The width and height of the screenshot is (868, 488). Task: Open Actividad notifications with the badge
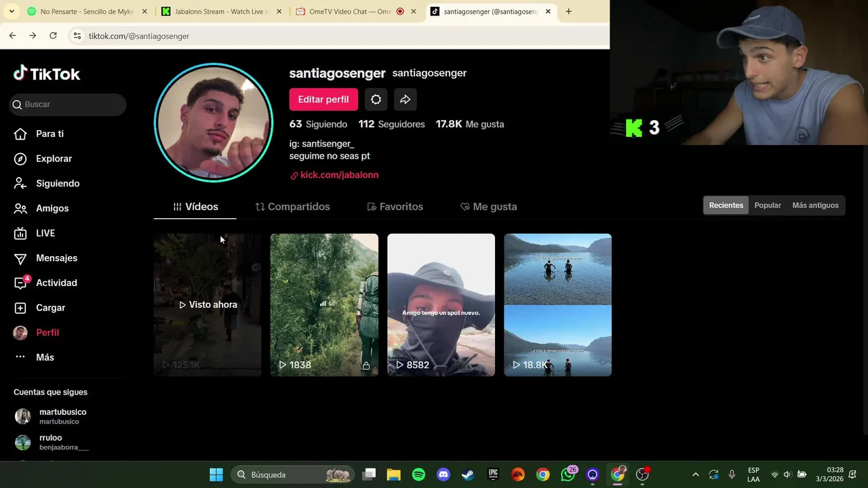tap(45, 283)
